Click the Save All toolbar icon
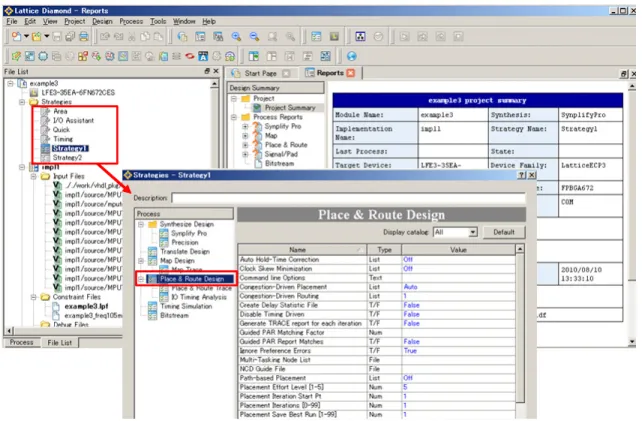Screen dimensions: 642x421 70,36
